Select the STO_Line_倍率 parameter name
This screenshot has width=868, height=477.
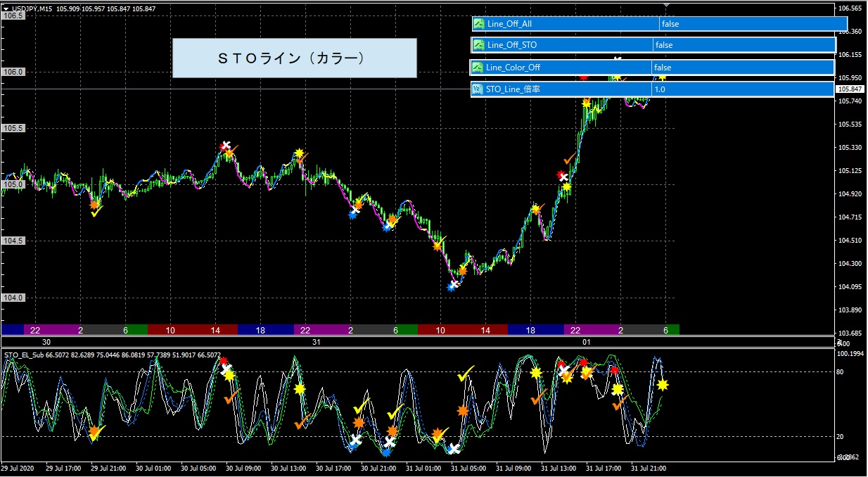click(x=513, y=90)
